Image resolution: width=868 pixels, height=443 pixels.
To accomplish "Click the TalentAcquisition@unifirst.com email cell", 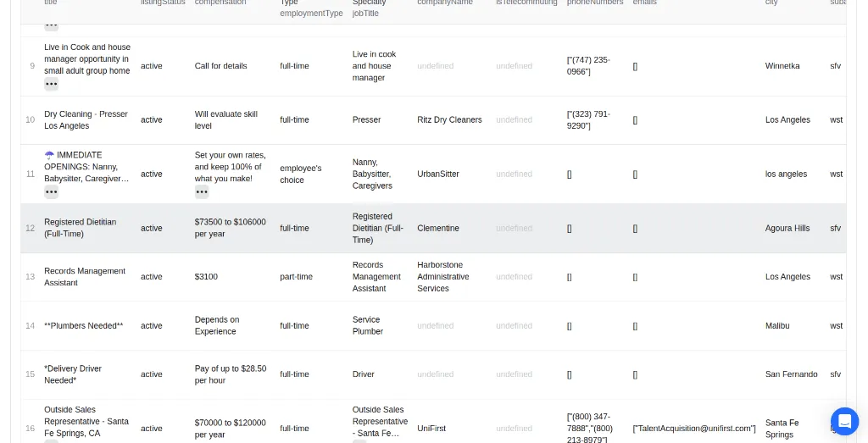I will coord(694,429).
